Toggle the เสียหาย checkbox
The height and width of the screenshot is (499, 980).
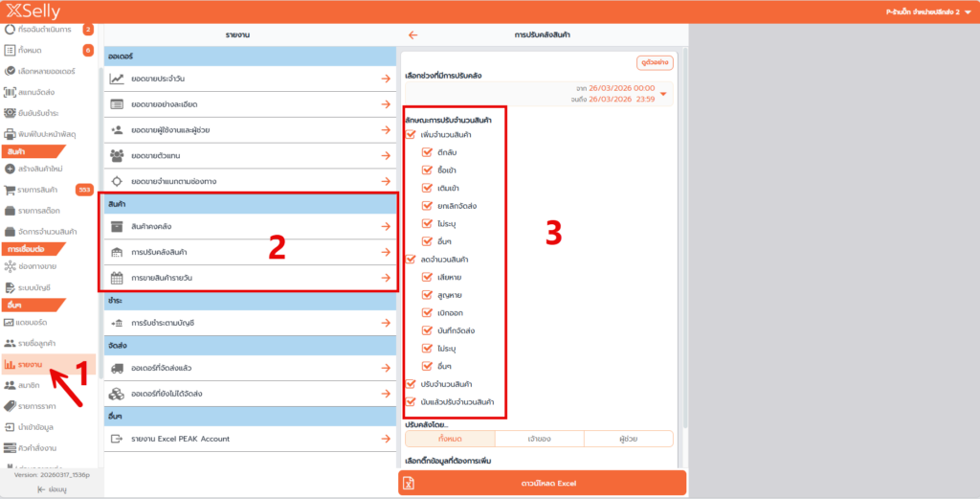428,276
